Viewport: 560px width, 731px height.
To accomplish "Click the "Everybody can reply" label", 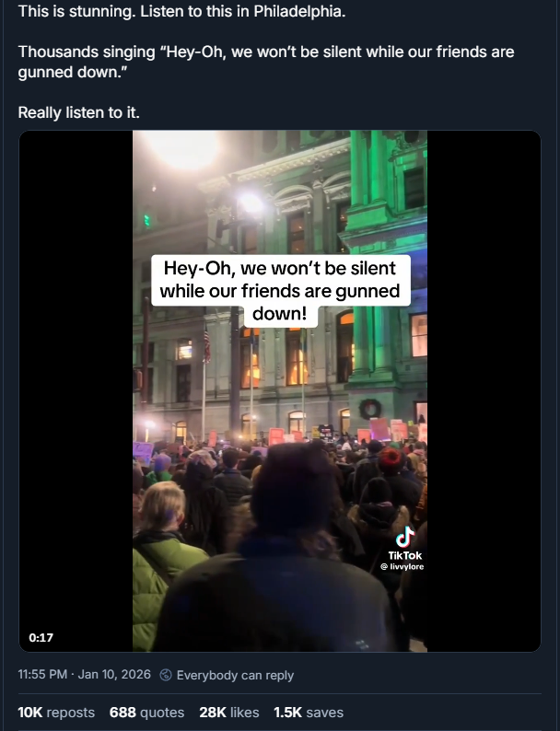I will click(235, 675).
